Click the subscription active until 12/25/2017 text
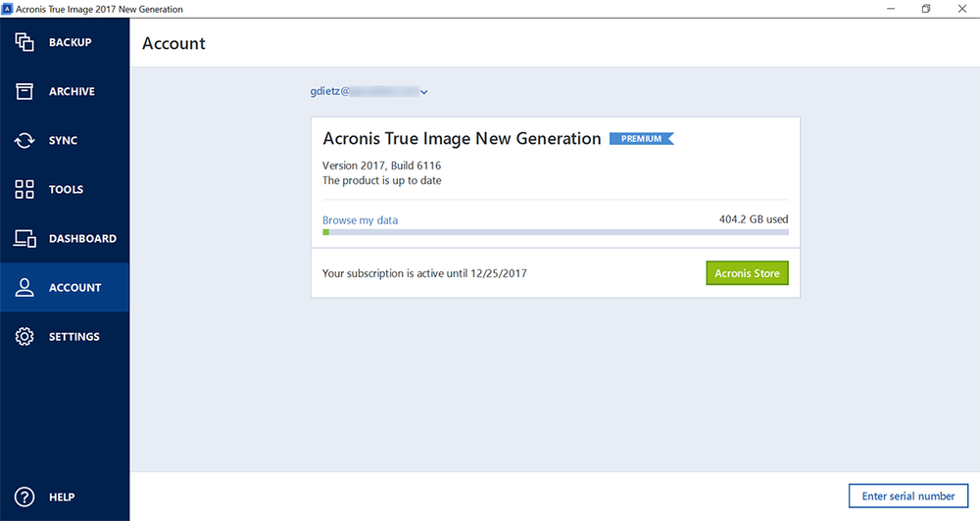This screenshot has width=980, height=521. (424, 273)
